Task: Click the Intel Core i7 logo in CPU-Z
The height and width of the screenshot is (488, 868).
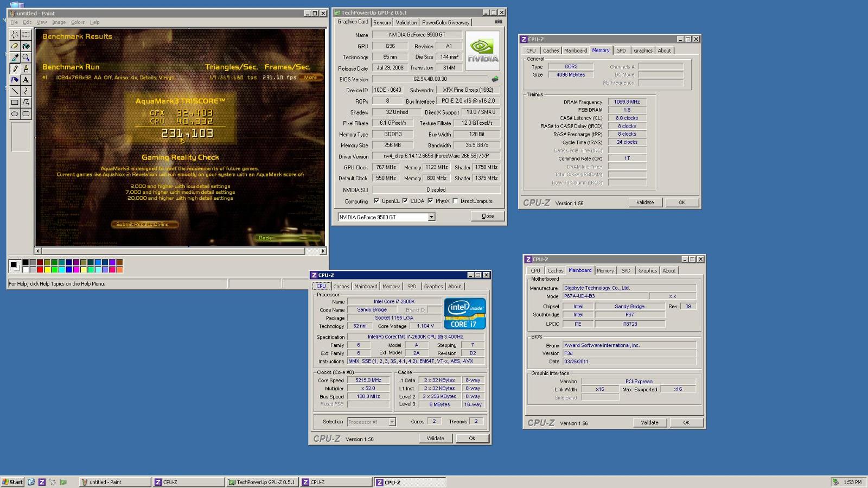Action: (465, 313)
